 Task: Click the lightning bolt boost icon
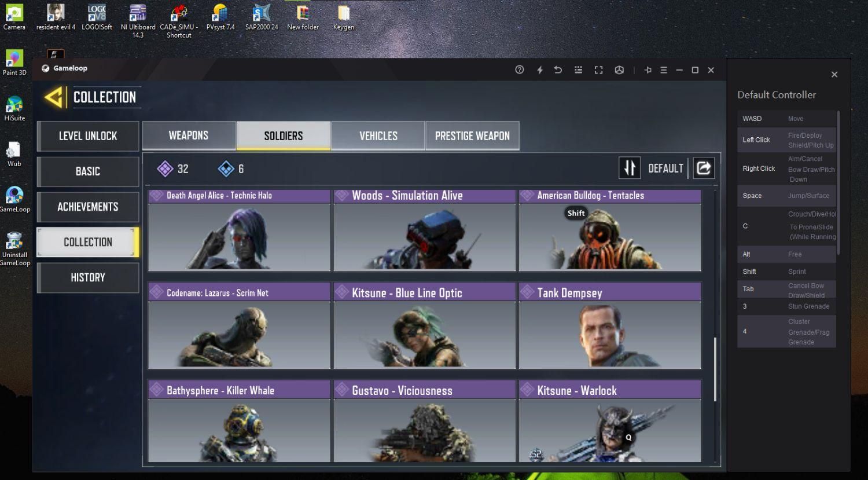(540, 69)
